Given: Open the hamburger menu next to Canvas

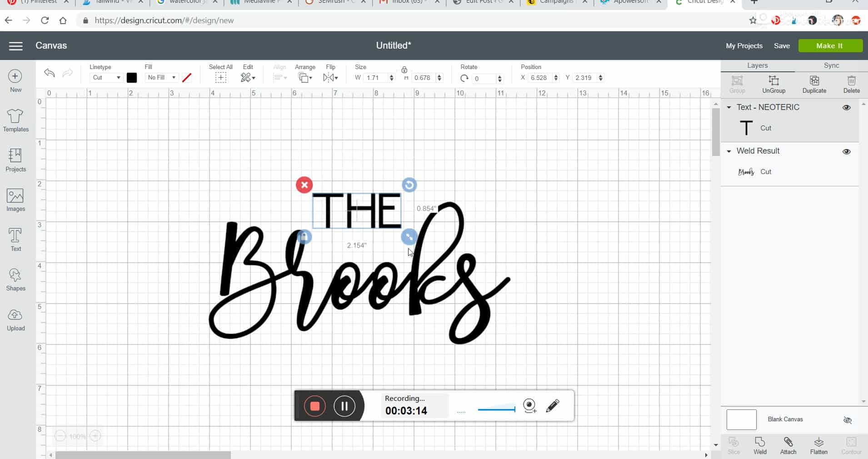Looking at the screenshot, I should (x=15, y=46).
